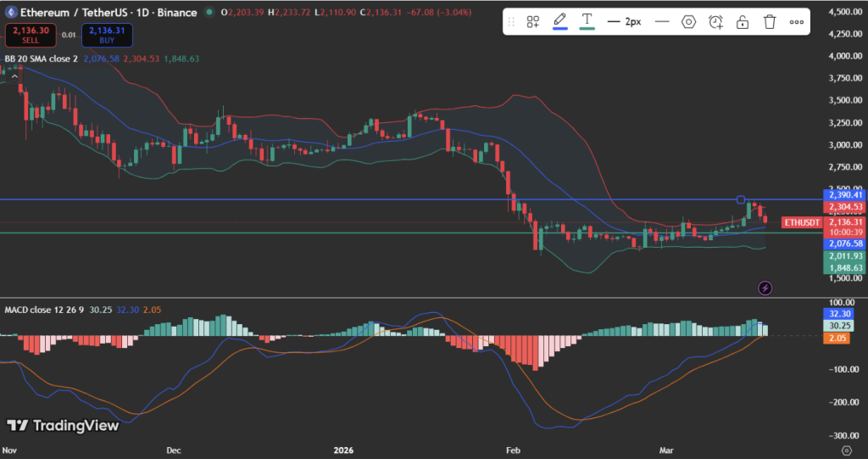
Task: Open the drawing templates icon
Action: tap(533, 22)
